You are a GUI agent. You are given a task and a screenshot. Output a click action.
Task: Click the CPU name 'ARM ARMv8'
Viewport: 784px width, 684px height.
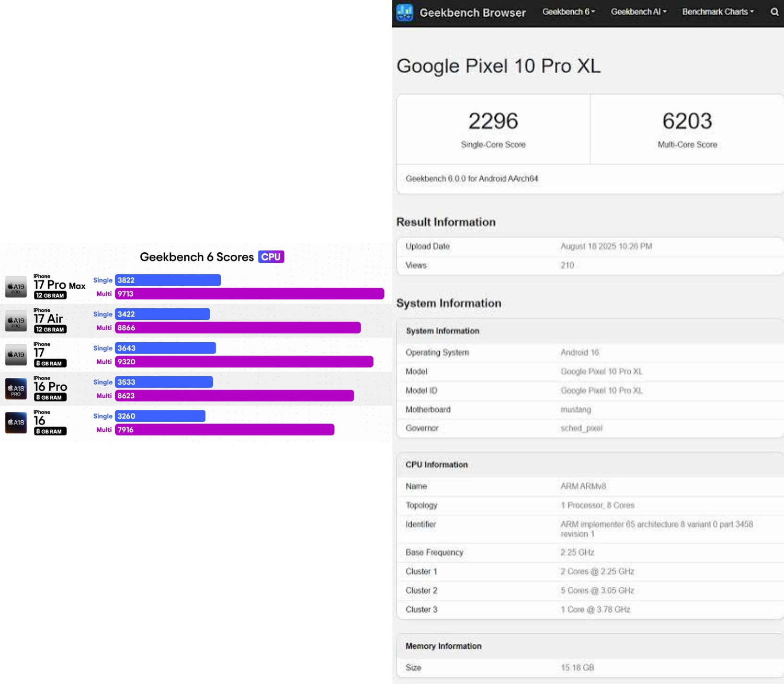tap(583, 487)
